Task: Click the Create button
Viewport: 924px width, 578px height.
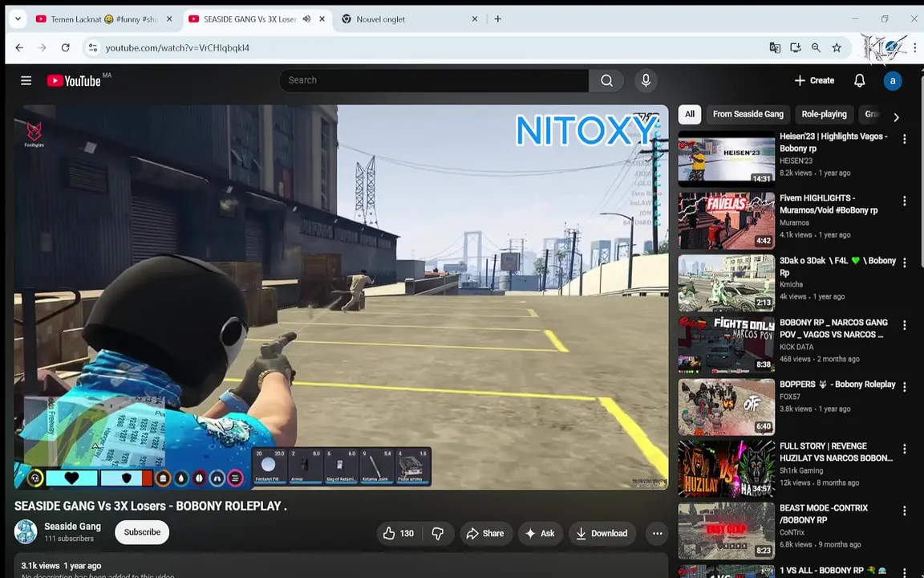Action: tap(814, 81)
